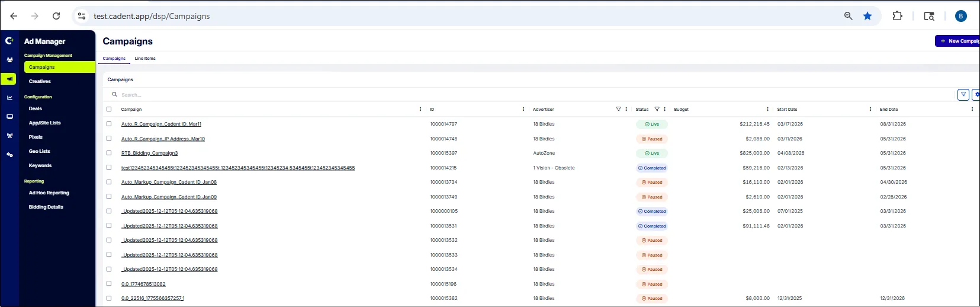Open the audiences people icon in left rail

[9, 60]
